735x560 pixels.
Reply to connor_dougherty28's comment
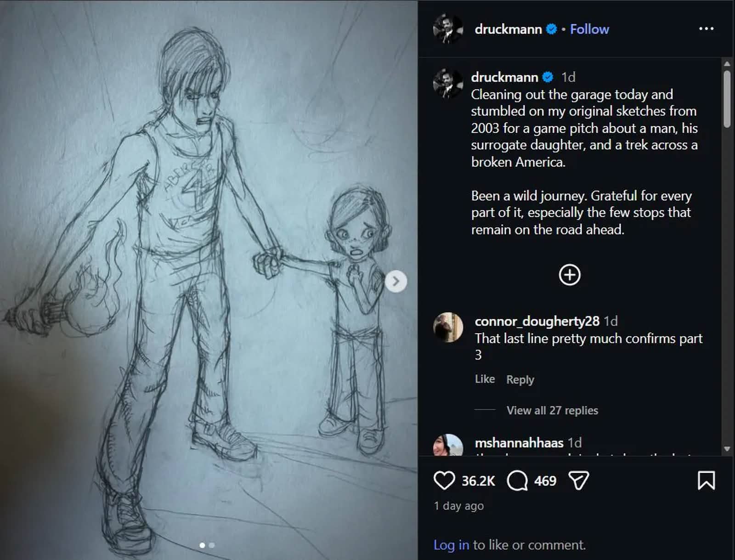click(x=520, y=379)
